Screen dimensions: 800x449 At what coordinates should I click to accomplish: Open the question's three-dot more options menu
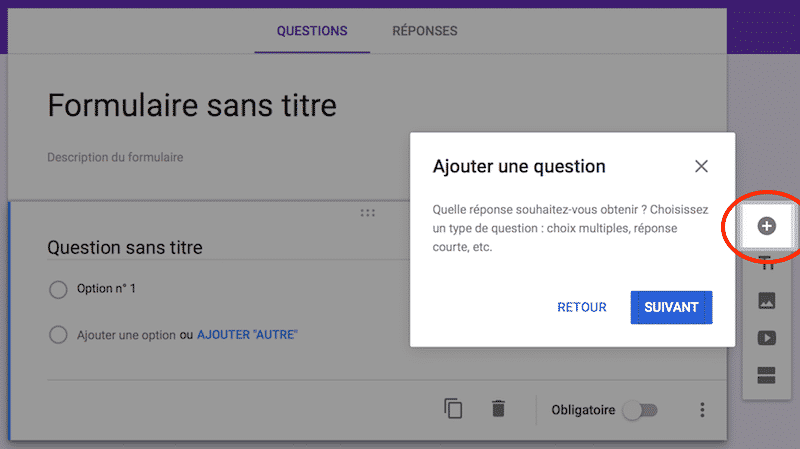(x=702, y=410)
